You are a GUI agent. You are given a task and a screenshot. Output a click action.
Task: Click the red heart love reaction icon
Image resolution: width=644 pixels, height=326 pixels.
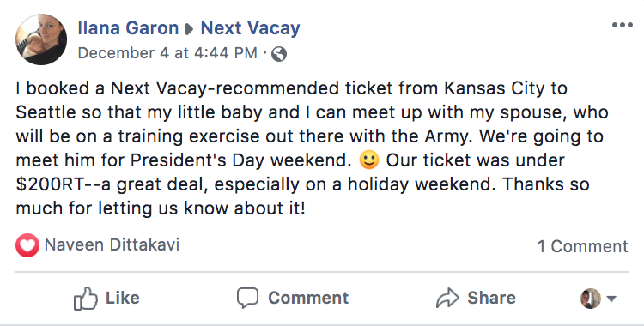pyautogui.click(x=27, y=245)
